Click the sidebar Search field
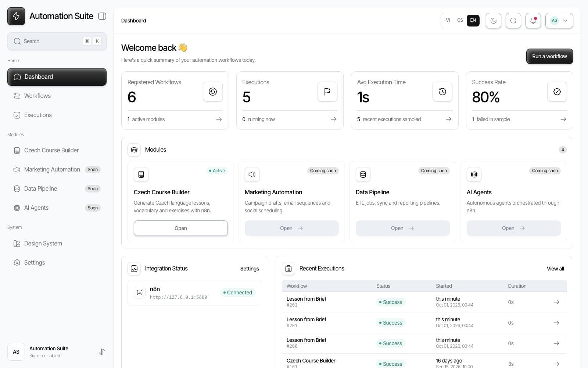588x368 pixels. [57, 41]
